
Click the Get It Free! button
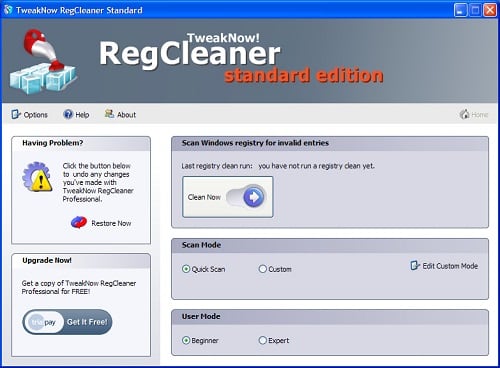67,322
